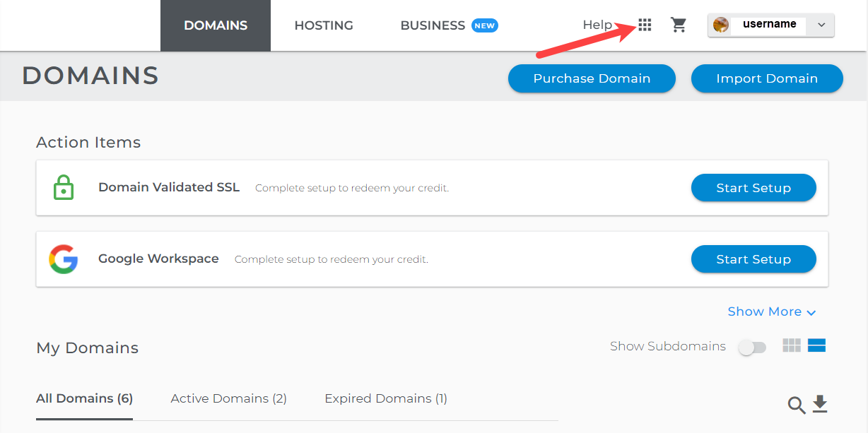
Task: Open the apps grid icon
Action: pos(645,25)
